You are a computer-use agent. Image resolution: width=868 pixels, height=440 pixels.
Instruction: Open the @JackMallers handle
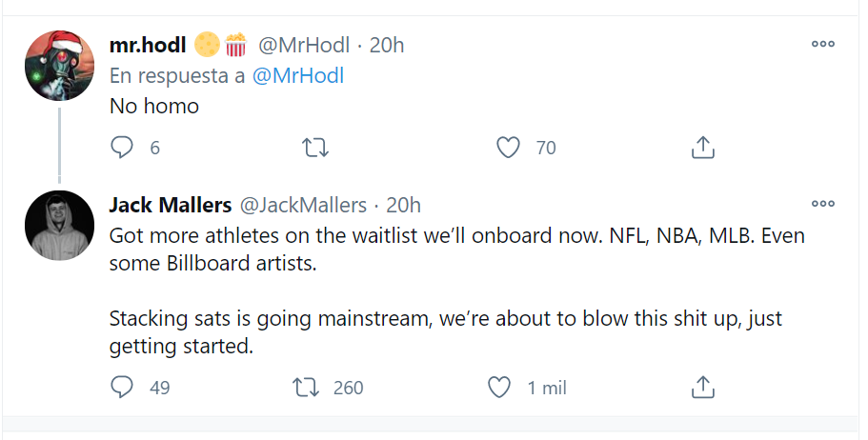[302, 205]
